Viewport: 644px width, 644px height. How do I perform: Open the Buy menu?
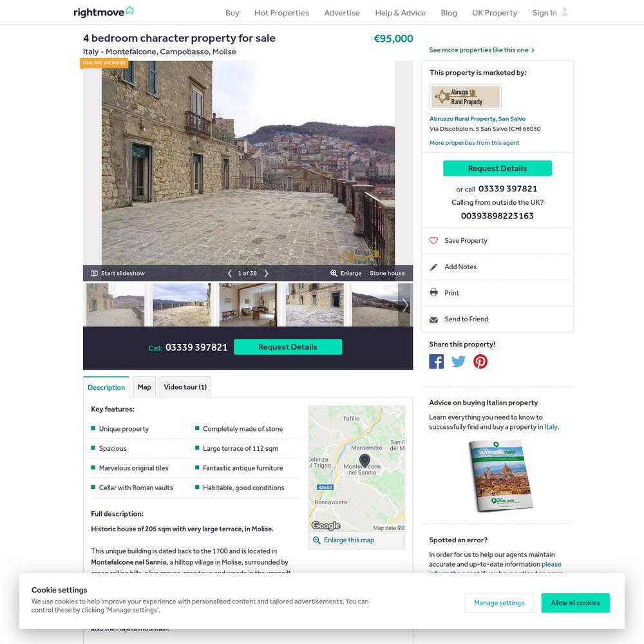232,13
